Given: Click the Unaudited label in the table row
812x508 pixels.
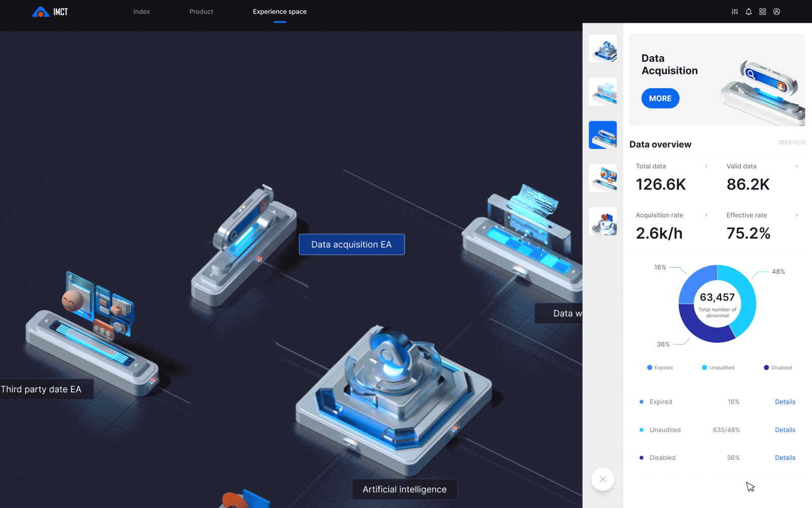Looking at the screenshot, I should (665, 430).
